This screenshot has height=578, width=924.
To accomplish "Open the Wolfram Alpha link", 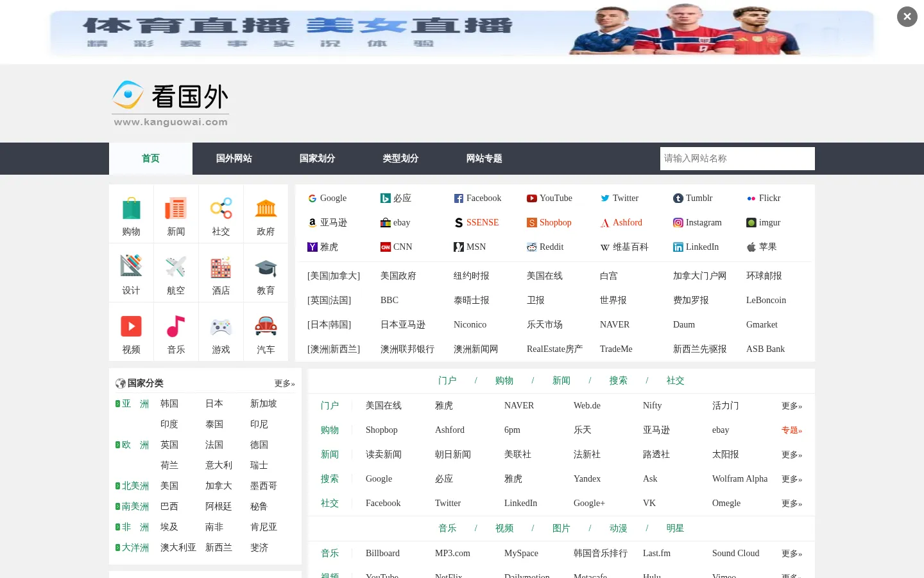I will pos(740,479).
